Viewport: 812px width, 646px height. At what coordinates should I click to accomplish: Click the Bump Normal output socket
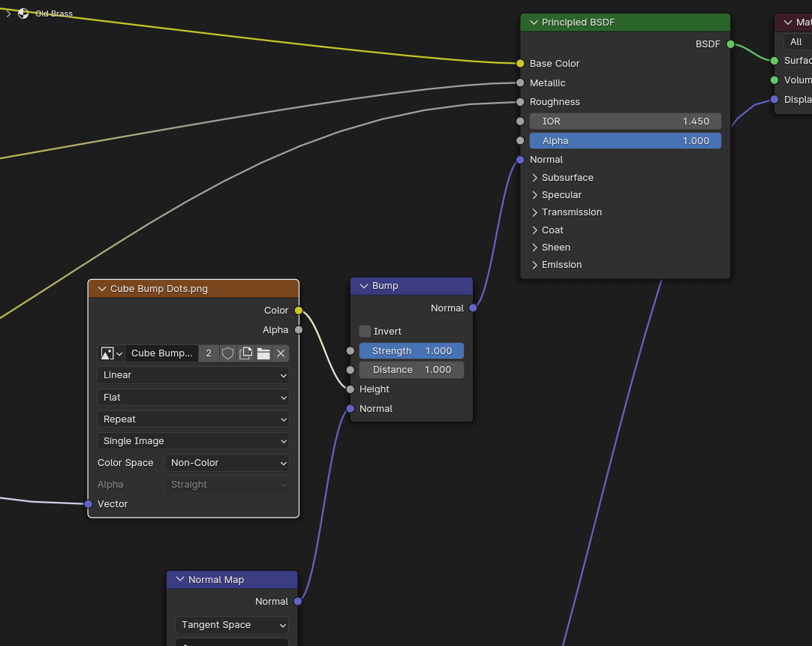pos(473,308)
